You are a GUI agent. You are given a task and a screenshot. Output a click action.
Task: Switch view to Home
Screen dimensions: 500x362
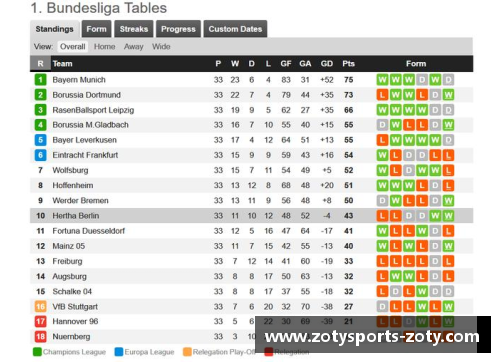click(x=105, y=47)
